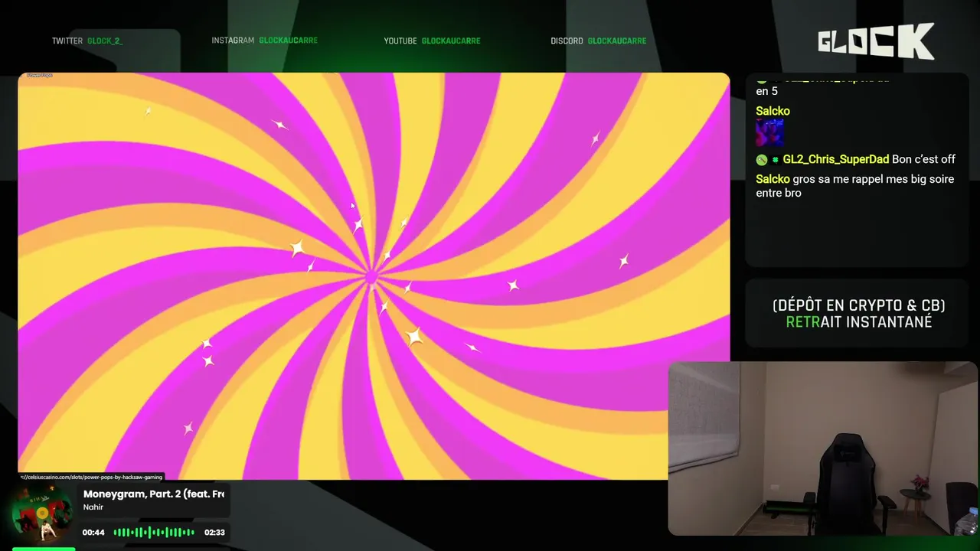Open the Instagram GLOCKAUCARRE handle
Viewport: 980px width, 551px height.
click(288, 41)
